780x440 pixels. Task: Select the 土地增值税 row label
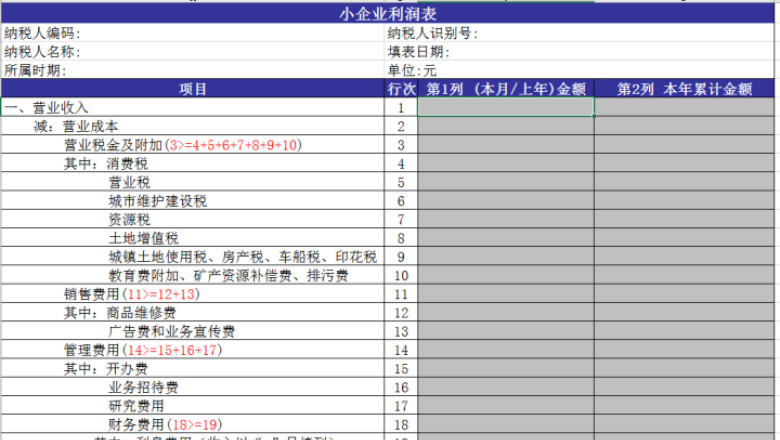[193, 238]
